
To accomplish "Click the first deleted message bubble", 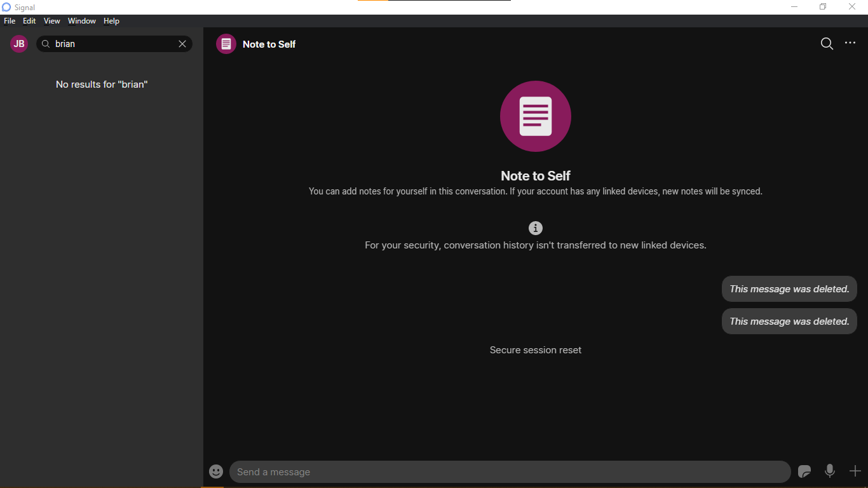I will pyautogui.click(x=789, y=288).
